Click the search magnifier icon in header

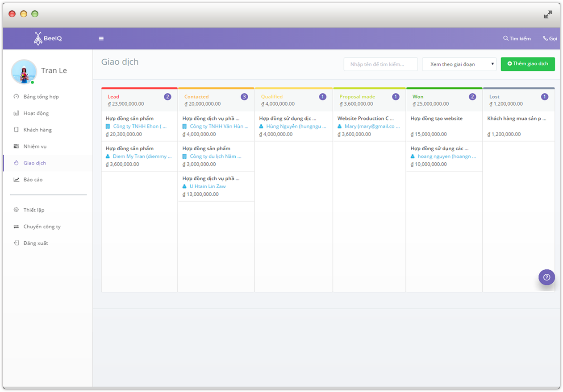[505, 38]
